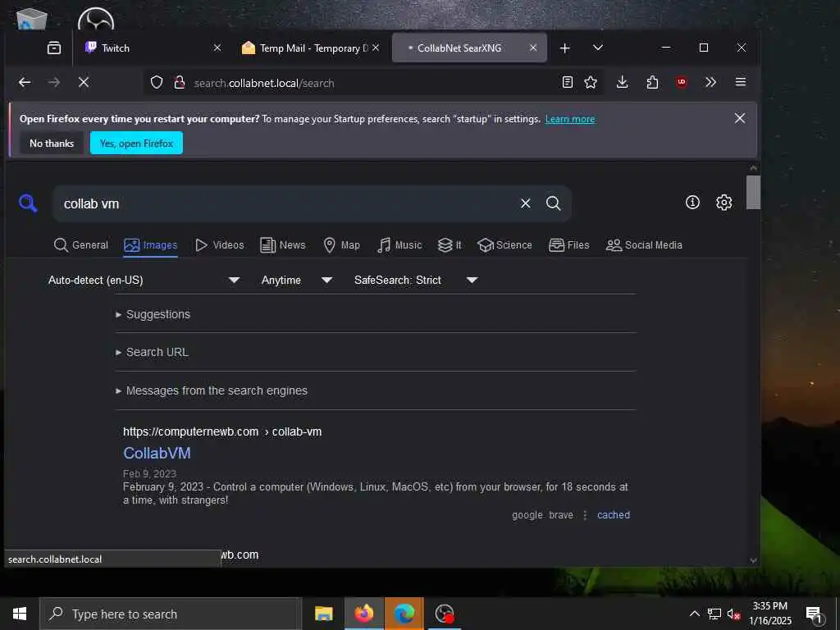Clear the search query text

point(526,203)
